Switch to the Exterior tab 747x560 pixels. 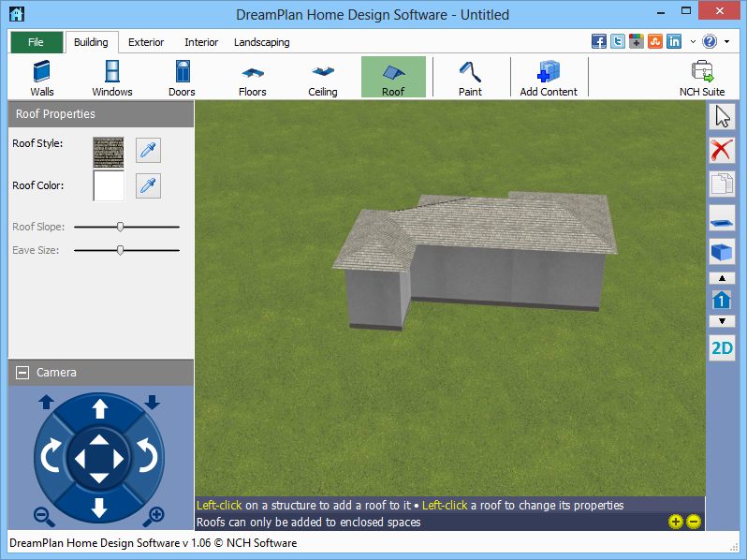pyautogui.click(x=146, y=42)
